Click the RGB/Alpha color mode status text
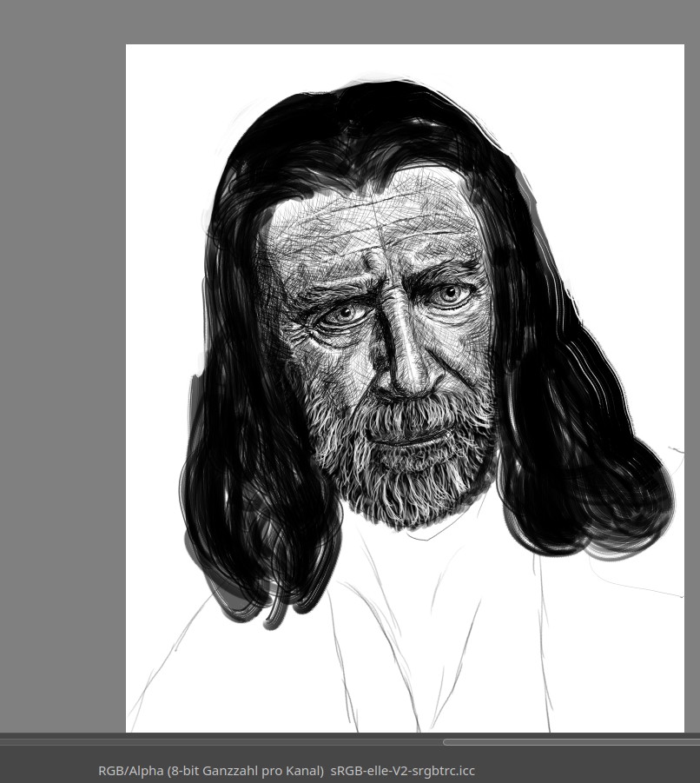The image size is (700, 783). click(212, 771)
